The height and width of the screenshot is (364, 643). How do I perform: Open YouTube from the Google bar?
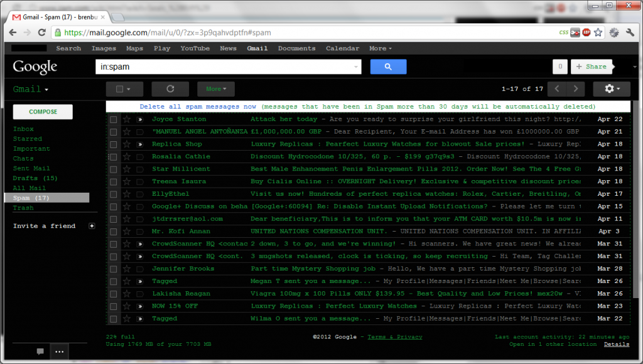(195, 48)
